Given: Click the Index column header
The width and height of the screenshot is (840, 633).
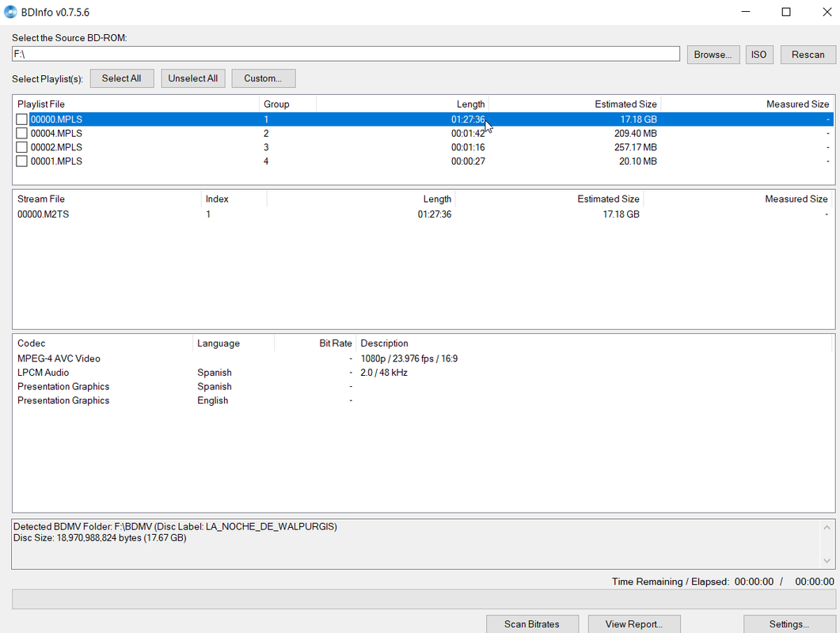Looking at the screenshot, I should (x=234, y=199).
